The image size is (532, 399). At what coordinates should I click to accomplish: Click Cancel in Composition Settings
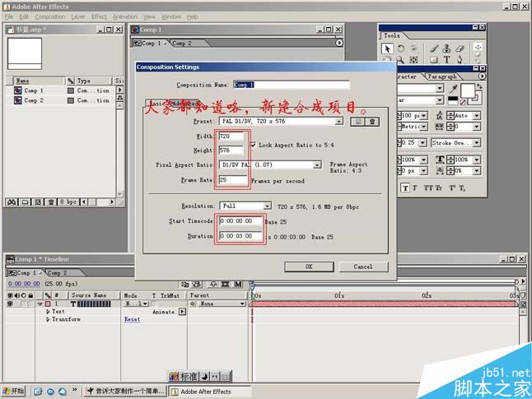(x=363, y=267)
